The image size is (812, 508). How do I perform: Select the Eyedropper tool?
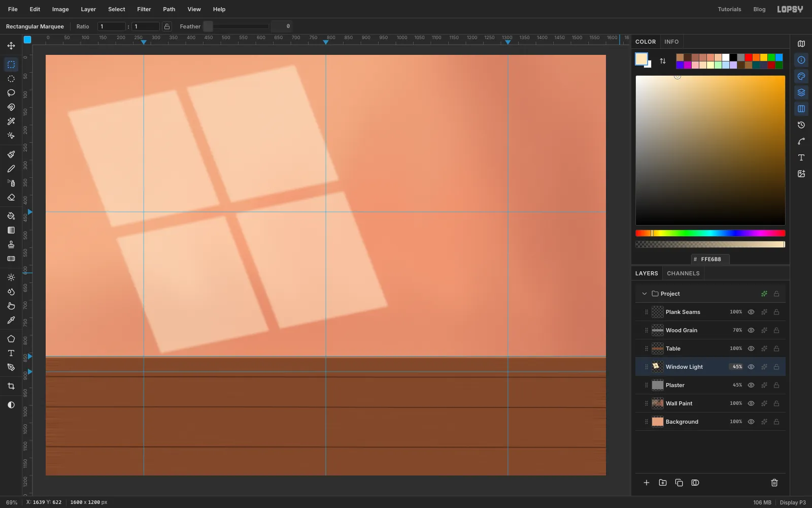(x=11, y=320)
